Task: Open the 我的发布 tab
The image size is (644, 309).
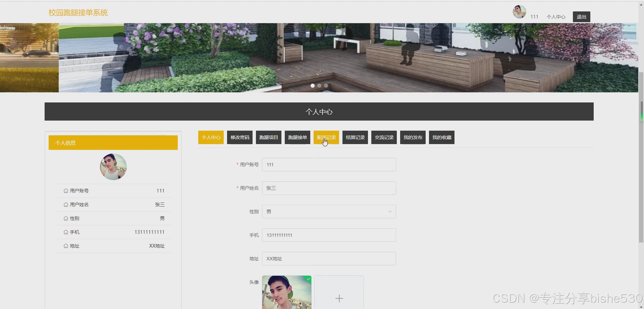Action: pos(413,137)
